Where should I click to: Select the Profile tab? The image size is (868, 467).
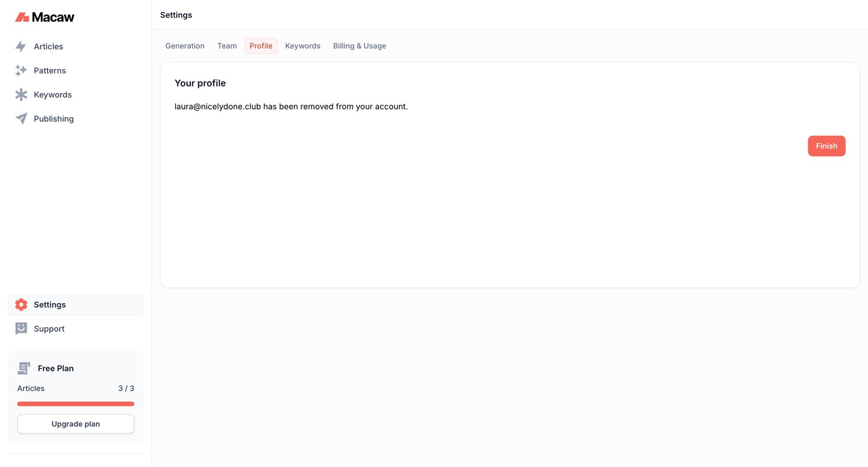(x=261, y=46)
